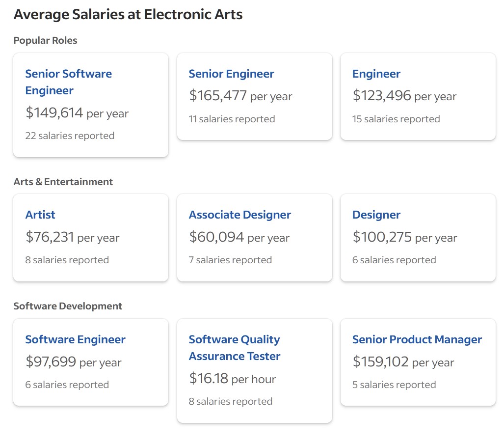504x444 pixels.
Task: Click 6 salaries reported under Software Engineer
Action: point(67,385)
